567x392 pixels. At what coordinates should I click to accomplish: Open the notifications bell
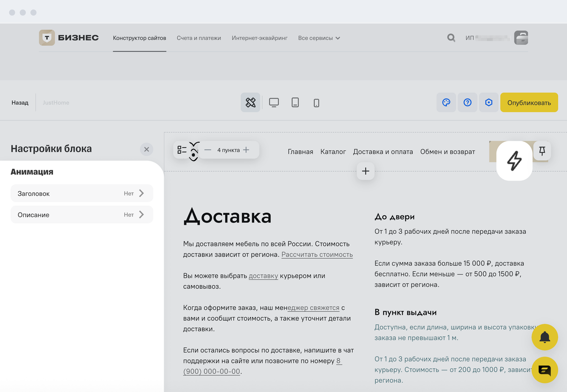tap(544, 337)
